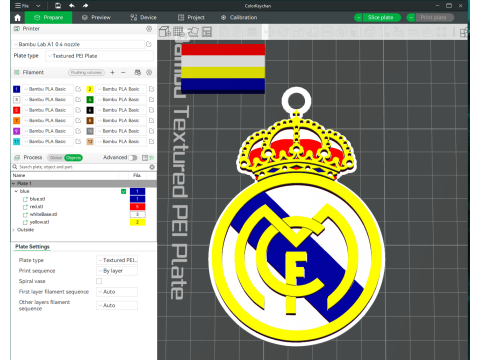Expand the Outside tree node
Image resolution: width=480 pixels, height=360 pixels.
(14, 230)
